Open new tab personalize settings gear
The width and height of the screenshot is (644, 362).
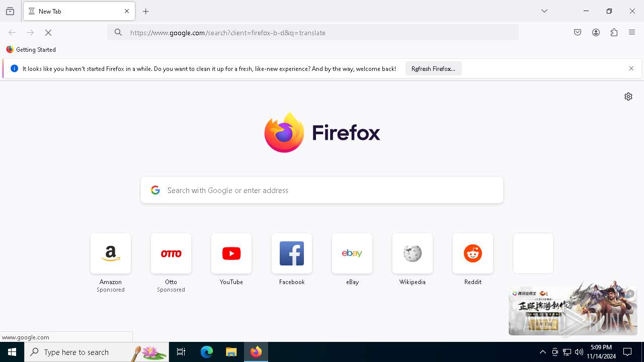(628, 97)
